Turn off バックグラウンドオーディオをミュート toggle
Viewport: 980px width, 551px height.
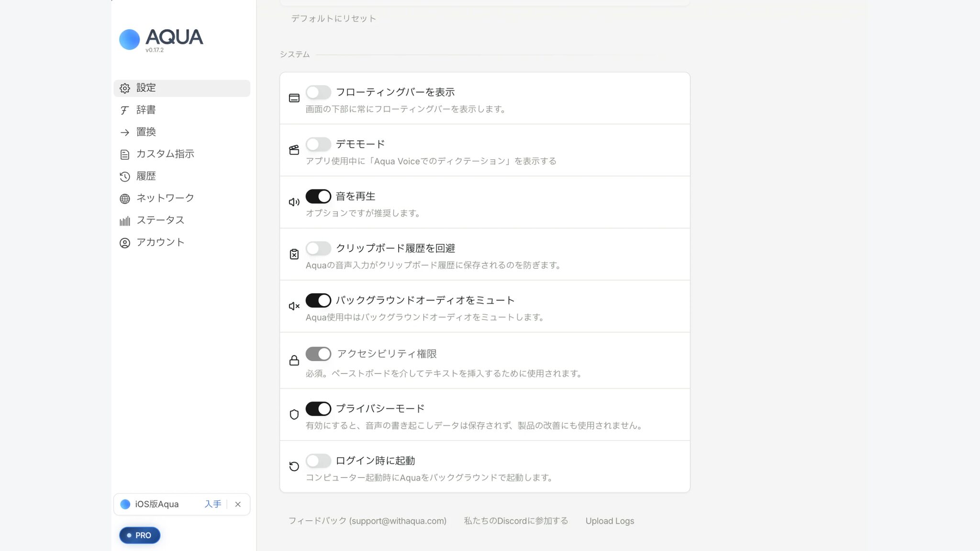(x=318, y=300)
